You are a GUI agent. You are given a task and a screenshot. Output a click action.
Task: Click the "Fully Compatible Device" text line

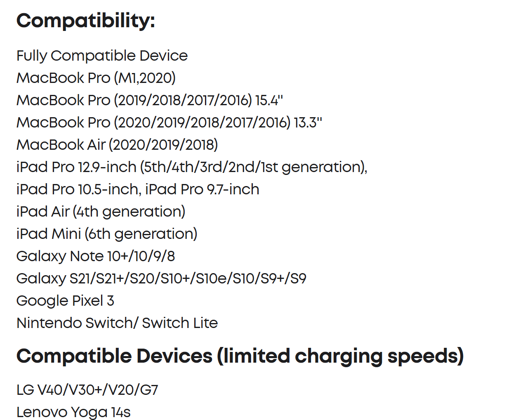point(102,56)
